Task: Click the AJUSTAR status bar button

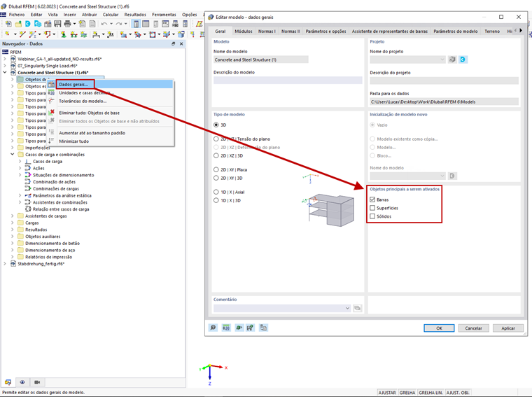Action: pyautogui.click(x=387, y=393)
